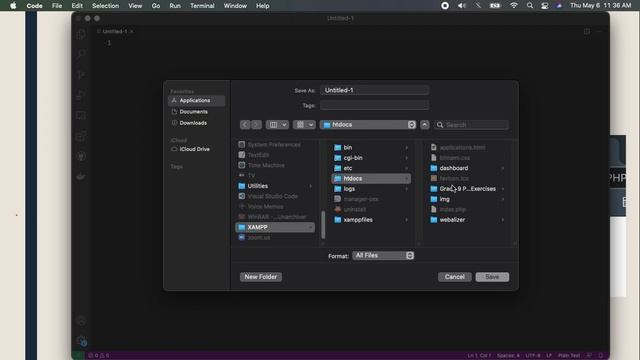Click the Save As filename field
This screenshot has width=640, height=360.
tap(374, 90)
